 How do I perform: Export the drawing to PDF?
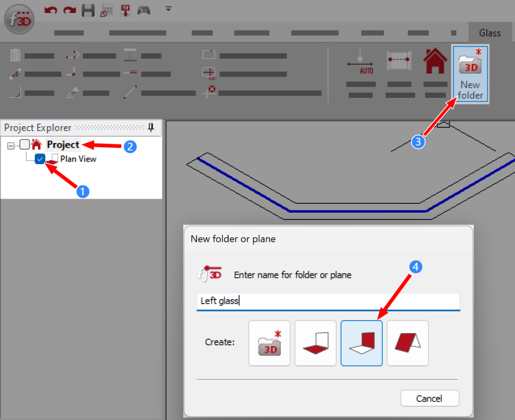125,9
